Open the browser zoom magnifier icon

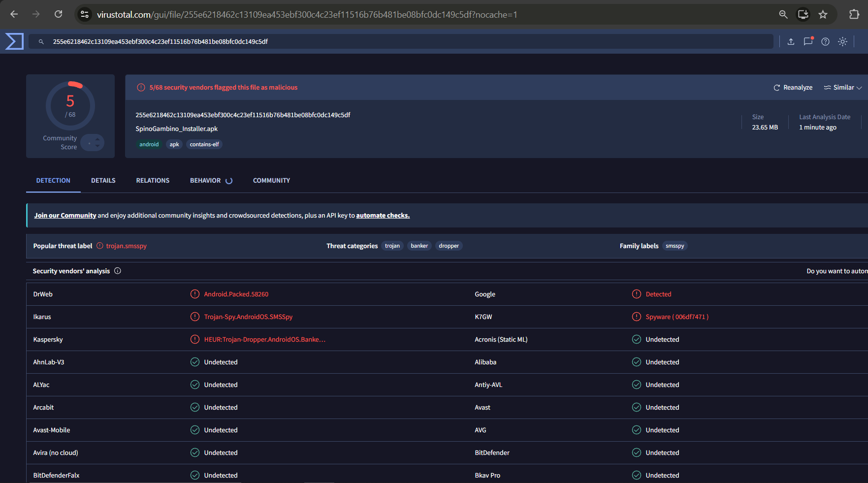(783, 15)
